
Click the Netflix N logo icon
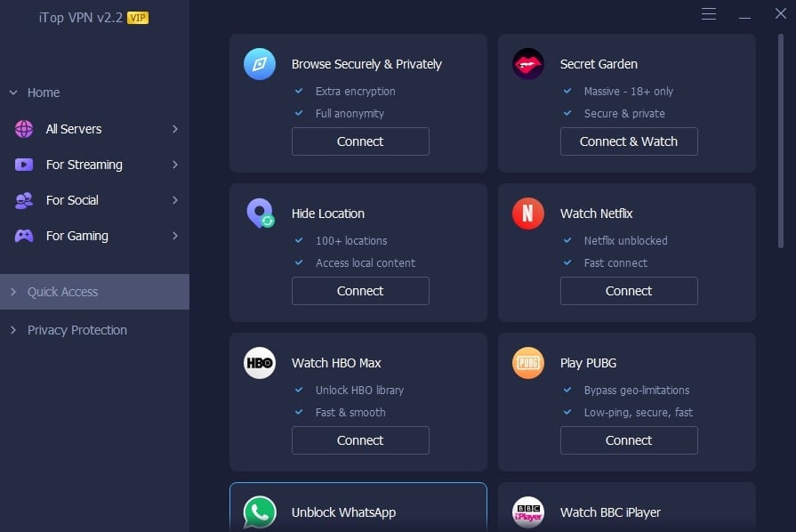coord(528,214)
